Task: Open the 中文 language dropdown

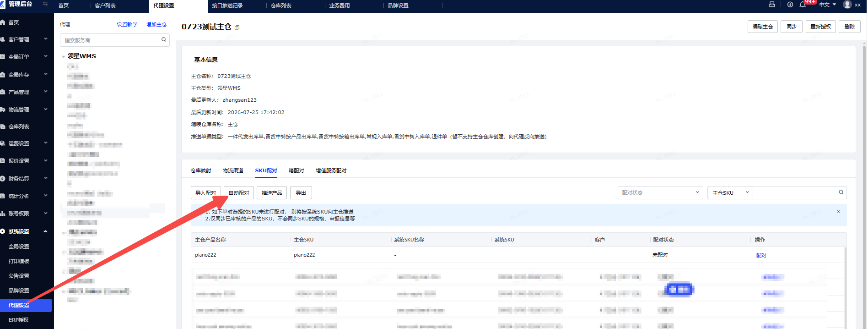Action: 828,5
